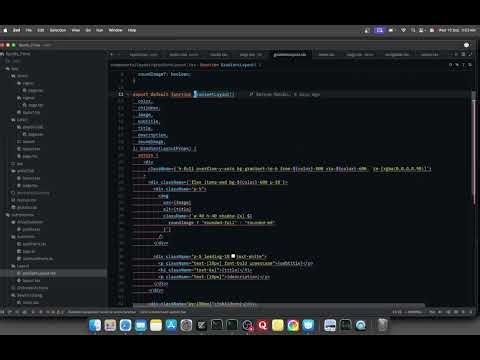The image size is (480, 360).
Task: Open Finder from the Dock
Action: click(x=95, y=325)
